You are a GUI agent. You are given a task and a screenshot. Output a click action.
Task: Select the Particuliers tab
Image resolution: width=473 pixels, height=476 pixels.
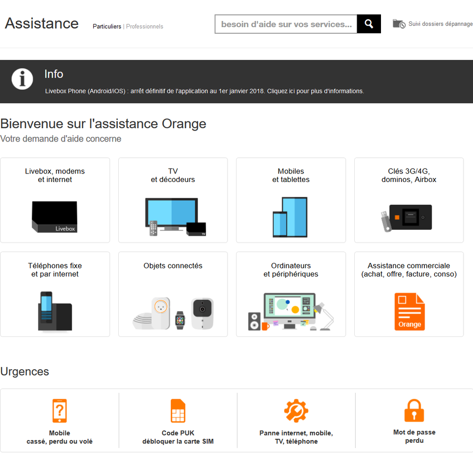tap(107, 27)
